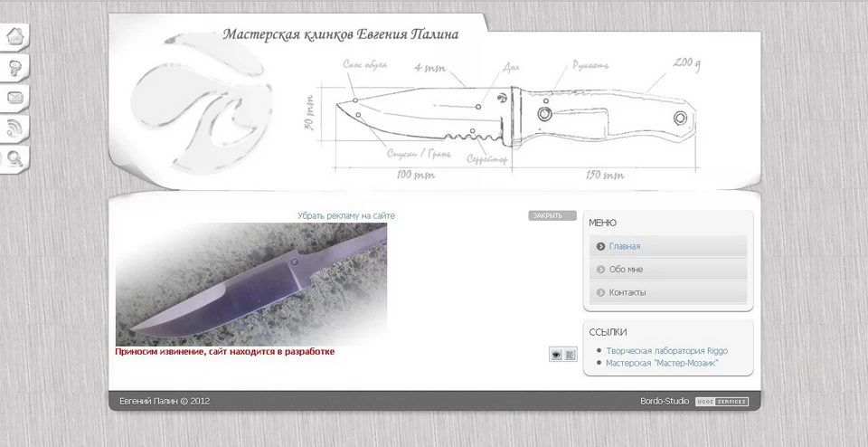The height and width of the screenshot is (447, 868).
Task: Click the eye icon under the ad
Action: point(555,355)
